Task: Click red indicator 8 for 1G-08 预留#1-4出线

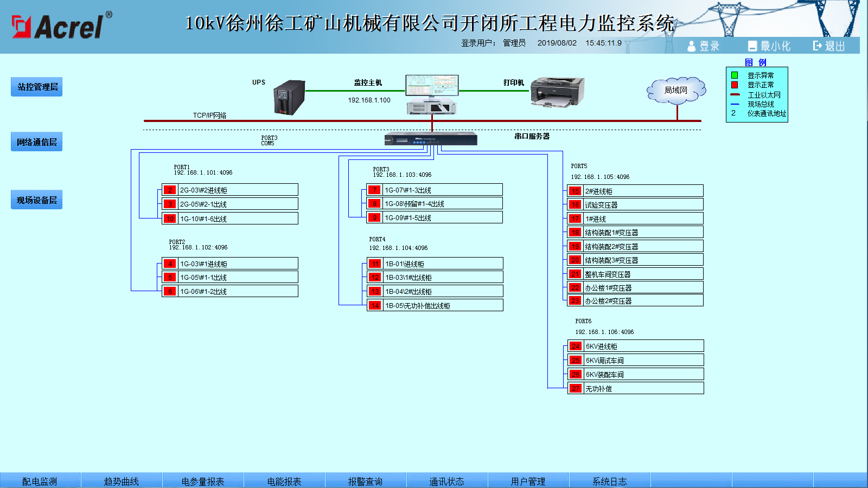Action: click(x=374, y=203)
